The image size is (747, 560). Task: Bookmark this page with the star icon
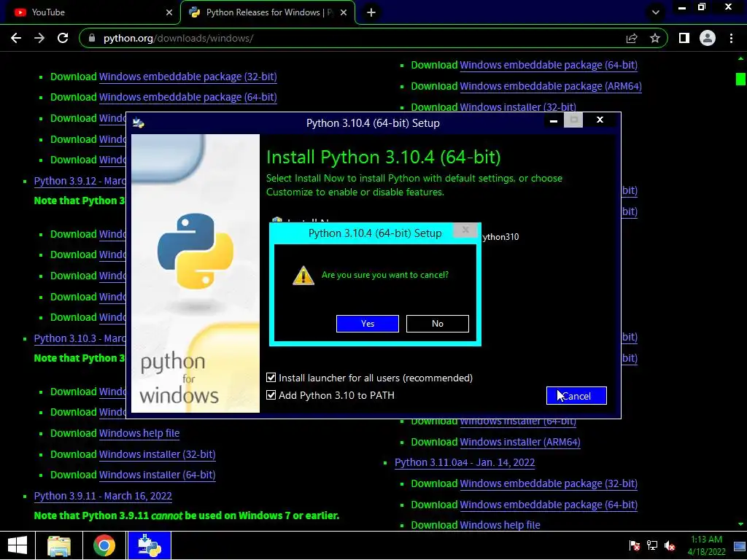[655, 38]
